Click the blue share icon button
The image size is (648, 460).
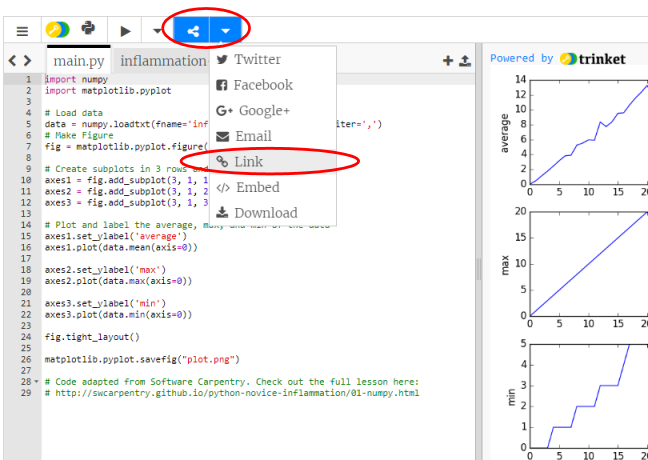coord(193,30)
